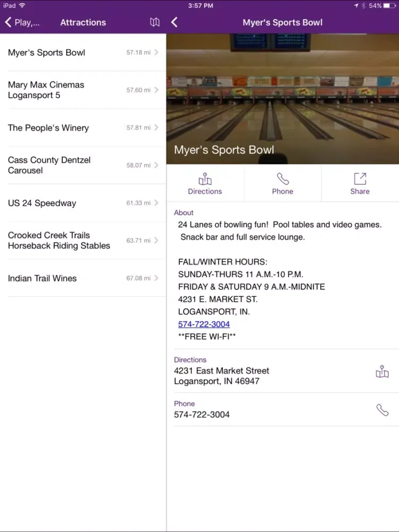Tap the Play,... back label text
This screenshot has height=532, width=399.
(x=27, y=23)
